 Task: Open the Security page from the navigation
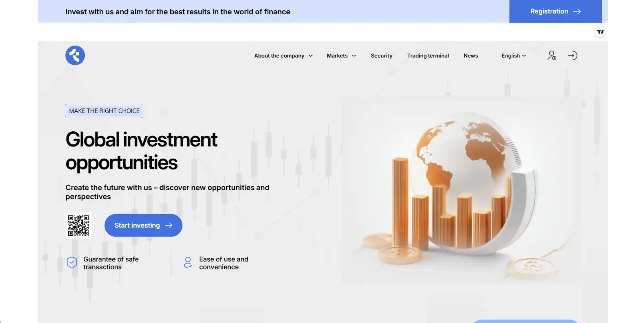[381, 56]
